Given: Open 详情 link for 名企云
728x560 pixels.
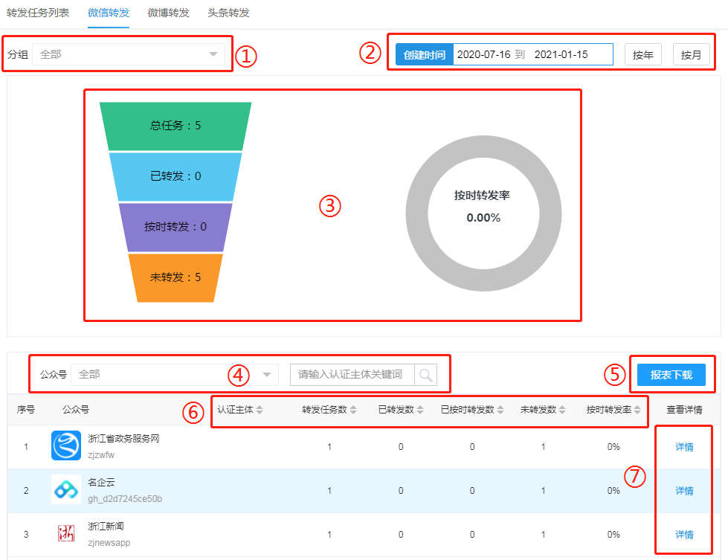Looking at the screenshot, I should pos(683,491).
